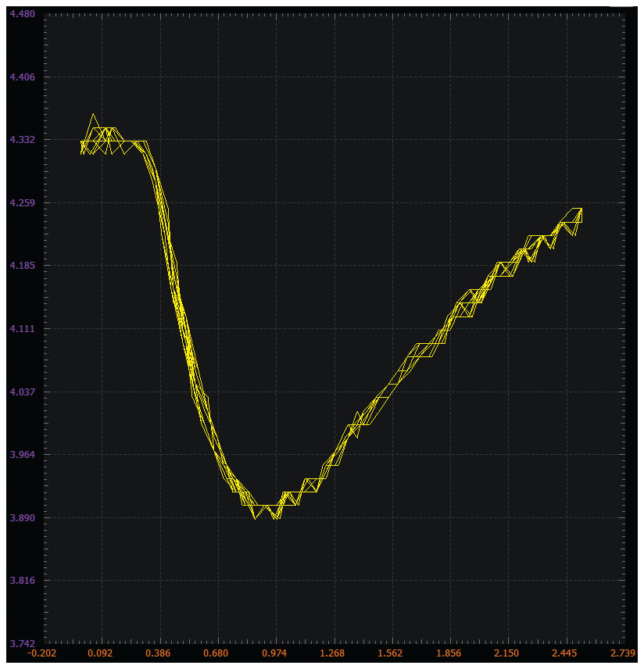Click the 0.092 x-axis label

pyautogui.click(x=100, y=653)
